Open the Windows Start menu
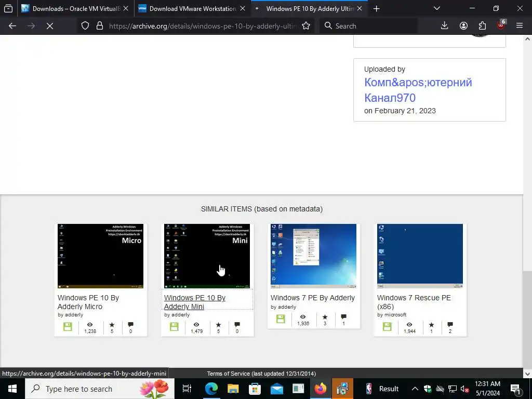Image resolution: width=532 pixels, height=399 pixels. pyautogui.click(x=12, y=389)
